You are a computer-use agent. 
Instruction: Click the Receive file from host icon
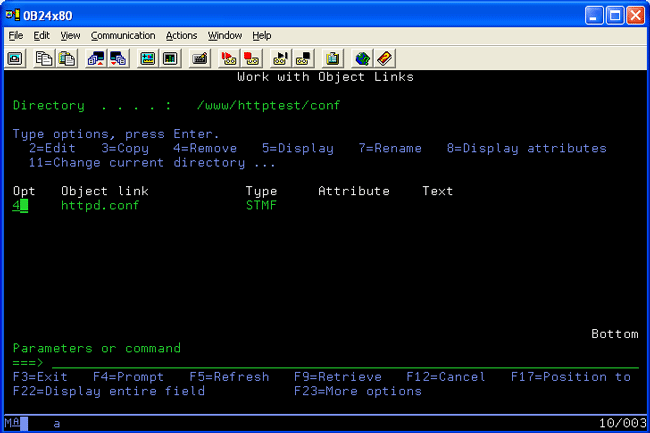pos(117,58)
